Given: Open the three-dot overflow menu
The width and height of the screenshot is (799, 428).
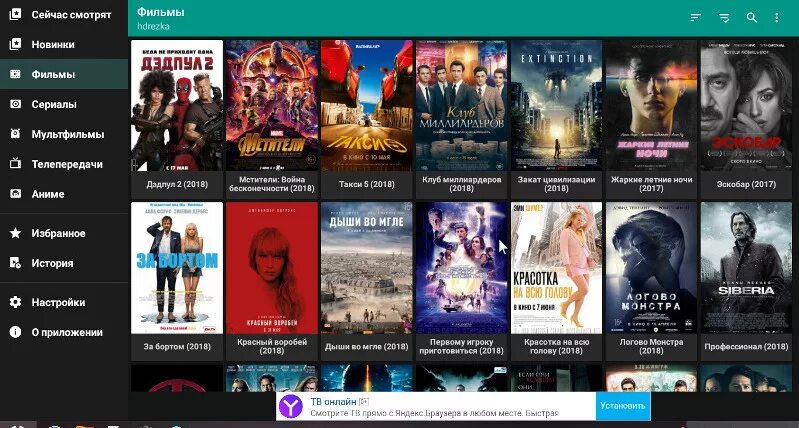Looking at the screenshot, I should 777,18.
